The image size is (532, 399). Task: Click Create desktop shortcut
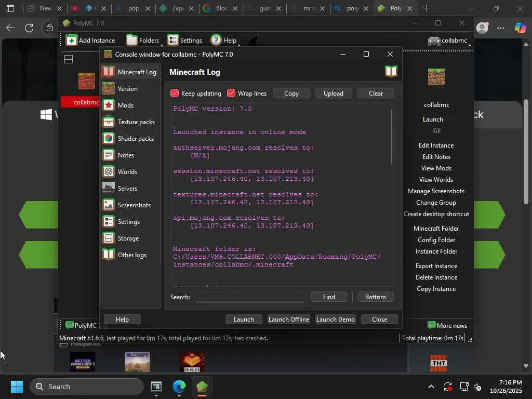coord(436,214)
